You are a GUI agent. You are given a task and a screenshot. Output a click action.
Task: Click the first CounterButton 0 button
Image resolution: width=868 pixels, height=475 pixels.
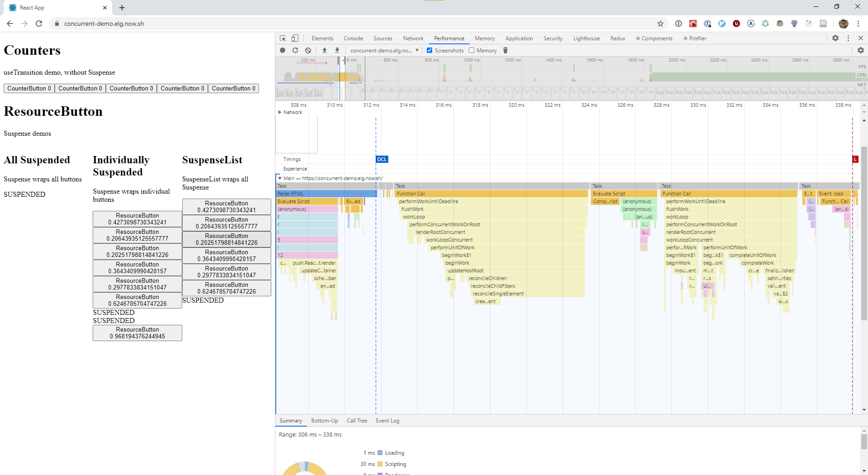coord(29,88)
